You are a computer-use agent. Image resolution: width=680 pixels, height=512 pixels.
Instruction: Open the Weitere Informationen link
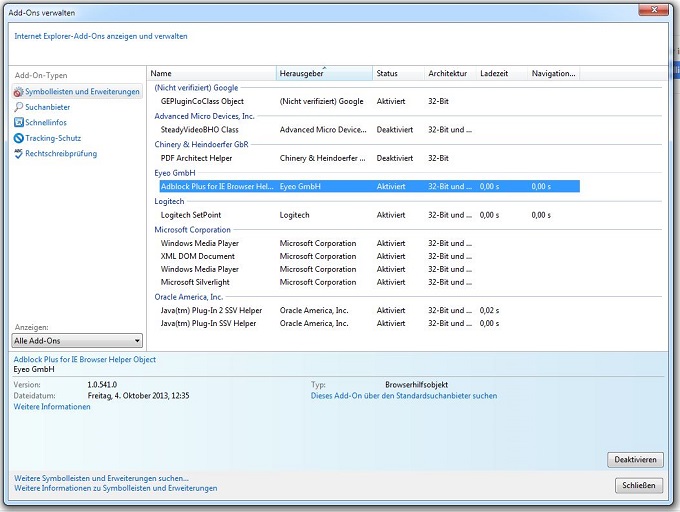[52, 407]
